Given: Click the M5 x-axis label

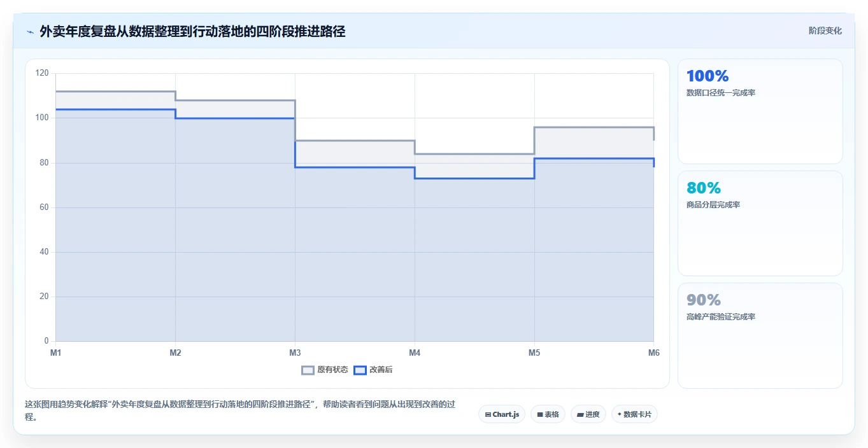Looking at the screenshot, I should [534, 353].
